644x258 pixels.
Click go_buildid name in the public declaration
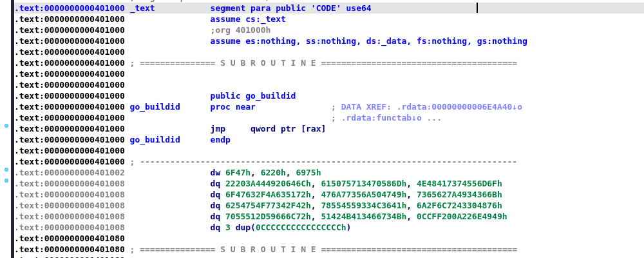pyautogui.click(x=269, y=96)
